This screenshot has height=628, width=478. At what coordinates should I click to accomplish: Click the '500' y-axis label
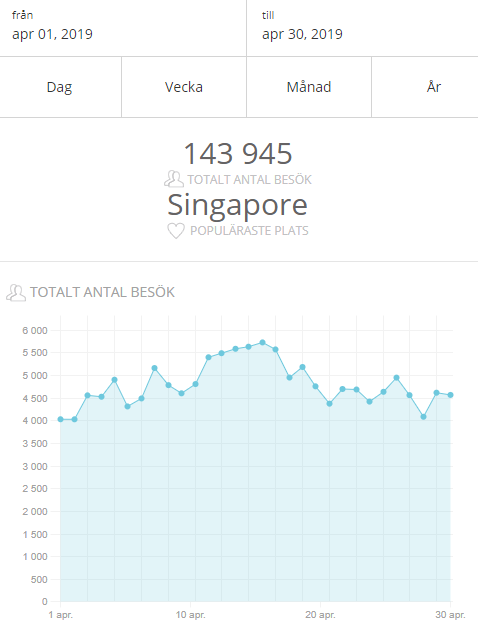39,580
